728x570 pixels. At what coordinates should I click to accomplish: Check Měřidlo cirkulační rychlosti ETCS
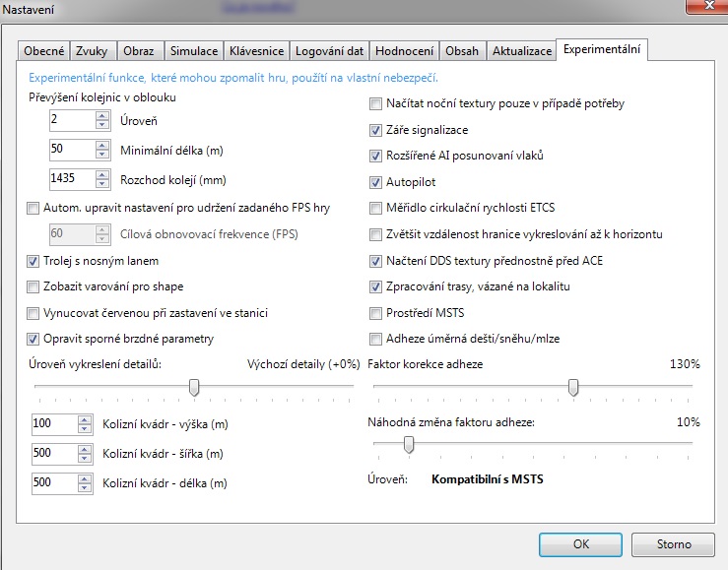[x=375, y=208]
